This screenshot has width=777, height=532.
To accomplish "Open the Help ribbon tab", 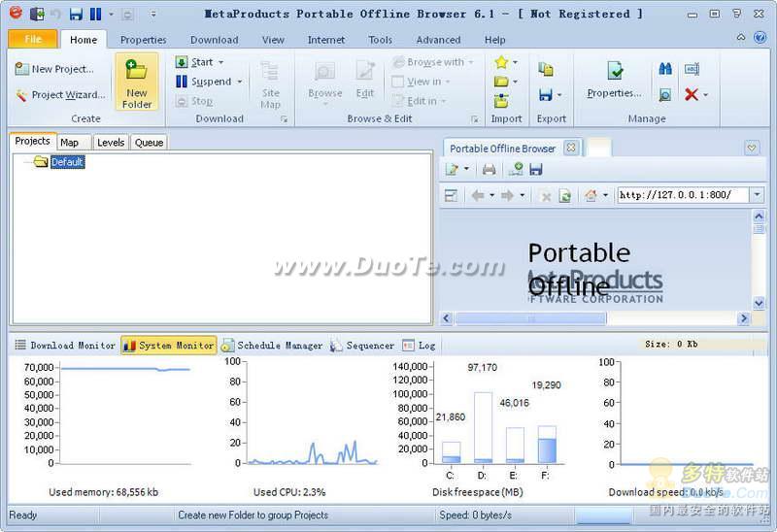I will pos(494,40).
